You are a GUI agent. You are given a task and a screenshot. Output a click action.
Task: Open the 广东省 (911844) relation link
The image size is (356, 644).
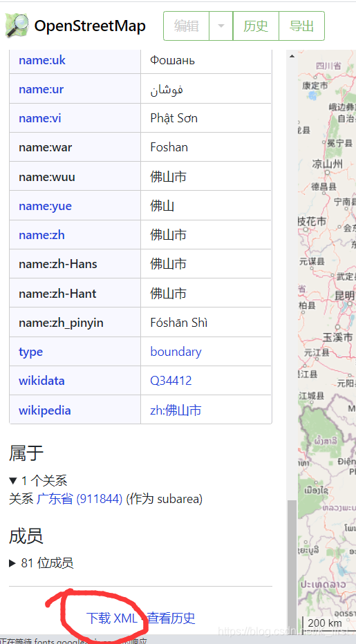coord(79,499)
